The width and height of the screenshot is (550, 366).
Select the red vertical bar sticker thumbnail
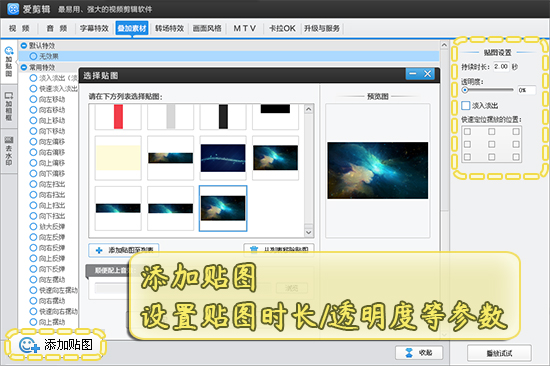tap(118, 117)
